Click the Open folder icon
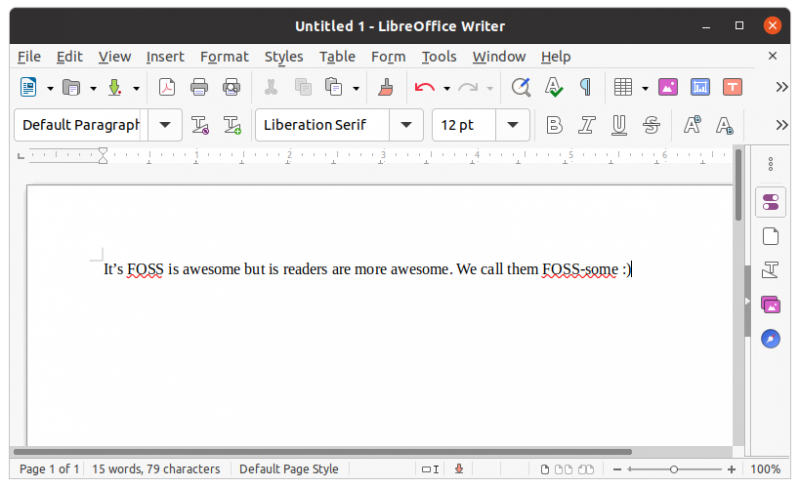The image size is (800, 488). point(71,88)
